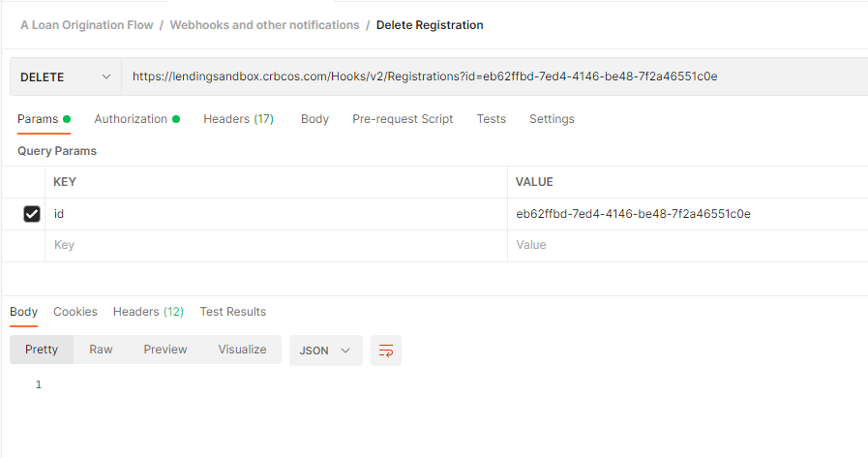Screen dimensions: 868x458
Task: Open the response Headers (12) tab
Action: coord(148,312)
